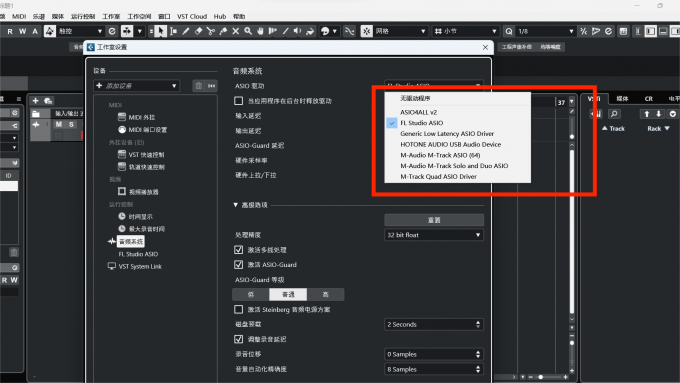This screenshot has height=383, width=680.
Task: Open the MIDI menu
Action: tap(19, 16)
